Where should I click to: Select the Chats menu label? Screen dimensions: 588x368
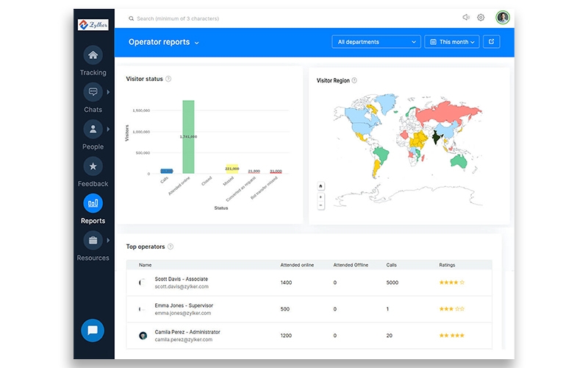coord(93,110)
